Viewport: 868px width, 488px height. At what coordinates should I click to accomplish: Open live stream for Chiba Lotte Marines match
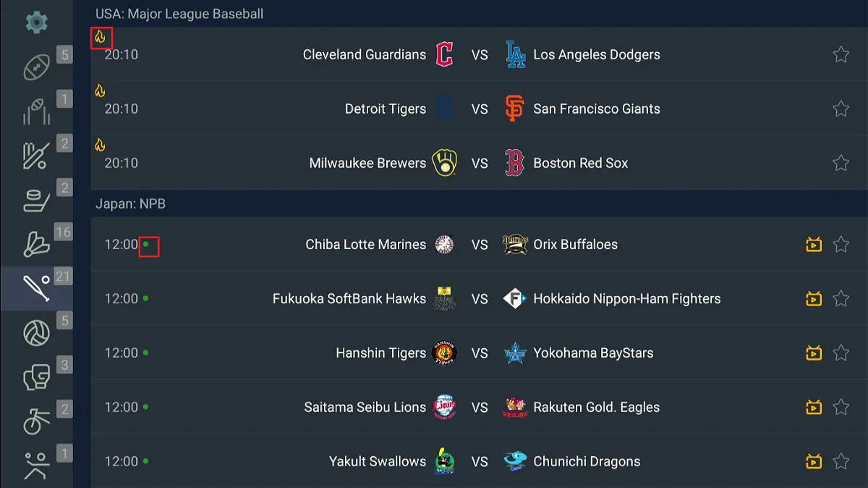pyautogui.click(x=814, y=245)
